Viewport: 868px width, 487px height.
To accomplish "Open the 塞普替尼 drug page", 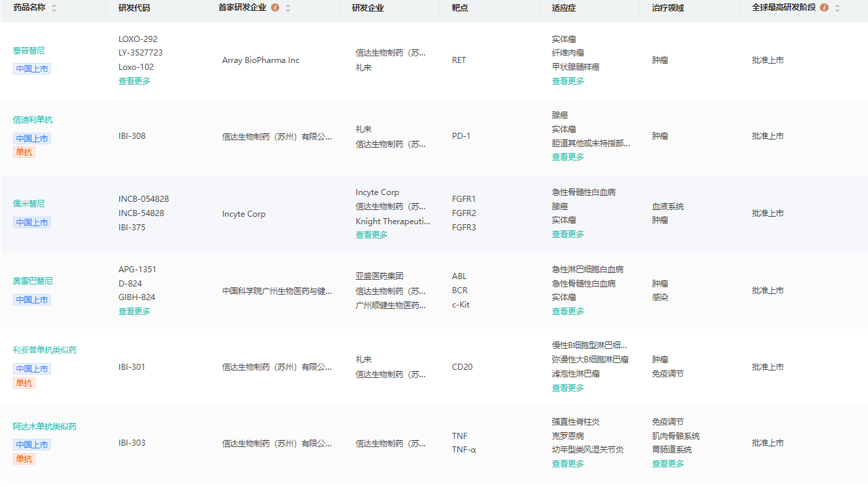I will [x=28, y=51].
